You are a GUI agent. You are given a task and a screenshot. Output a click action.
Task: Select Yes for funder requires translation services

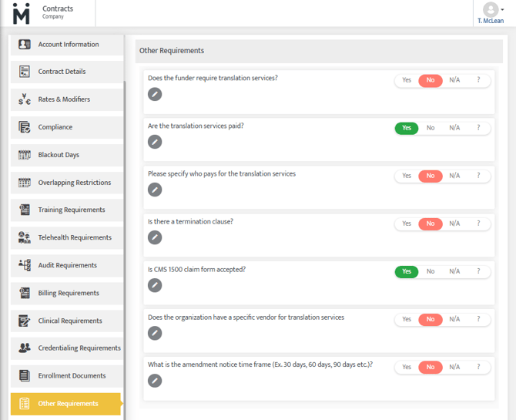(x=407, y=80)
